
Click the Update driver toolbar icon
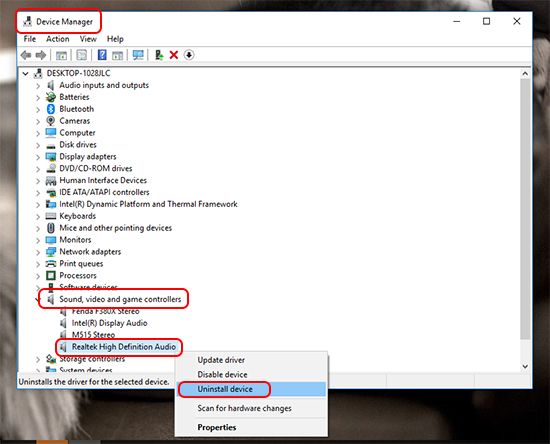(x=159, y=55)
